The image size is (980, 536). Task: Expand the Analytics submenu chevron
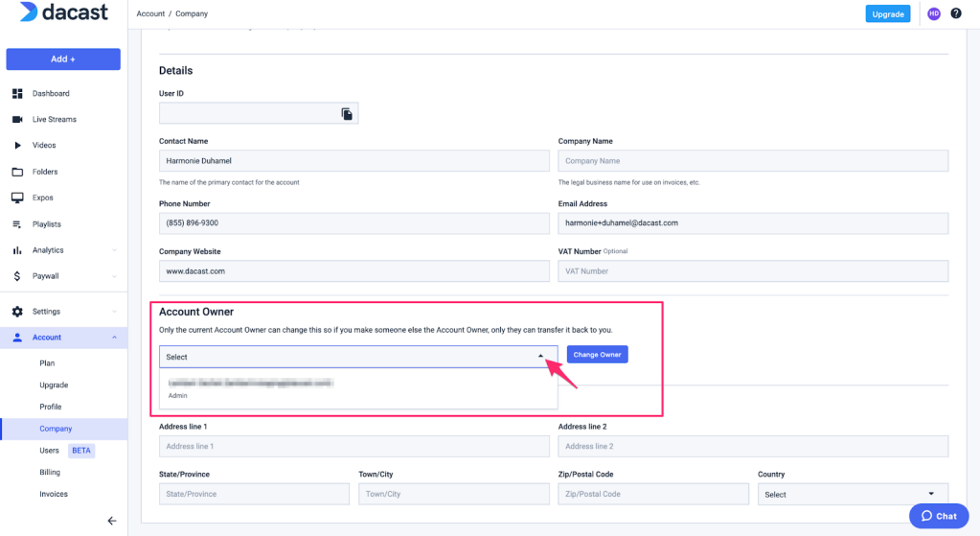coord(114,250)
